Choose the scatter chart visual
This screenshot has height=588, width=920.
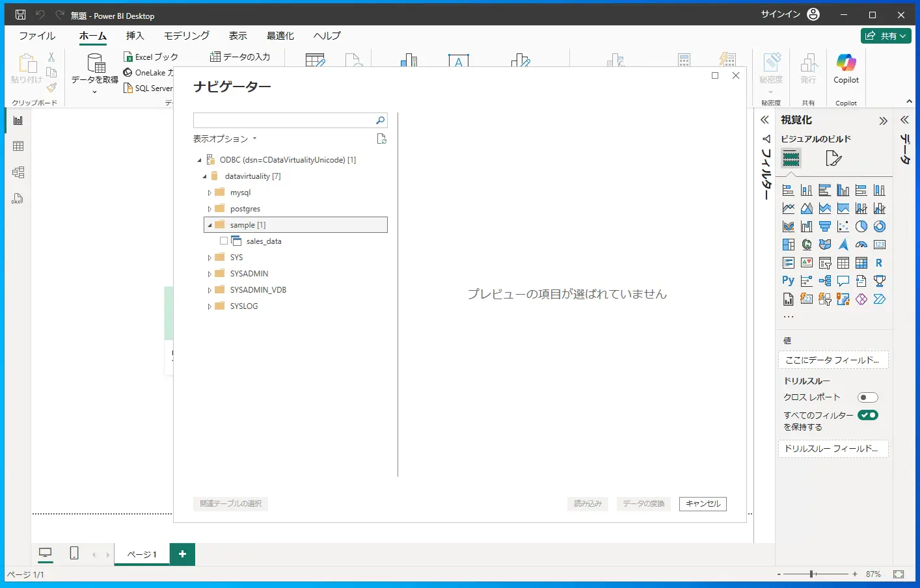[x=843, y=227]
